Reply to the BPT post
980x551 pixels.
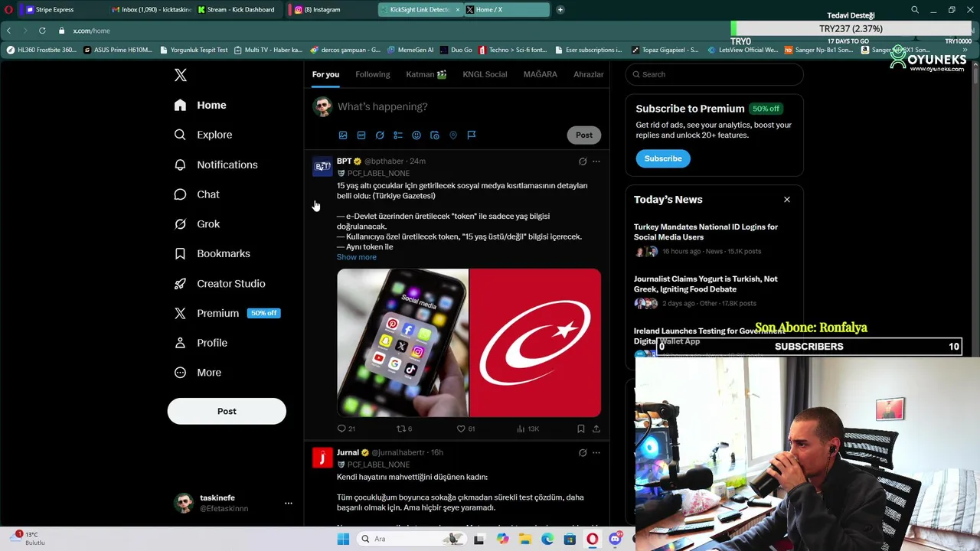pyautogui.click(x=346, y=429)
